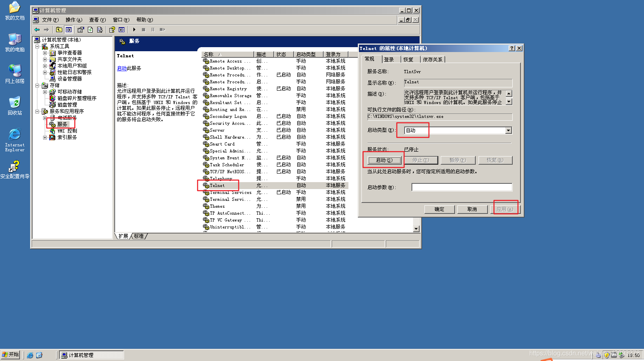Select 索引服务 in the tree

pyautogui.click(x=67, y=137)
